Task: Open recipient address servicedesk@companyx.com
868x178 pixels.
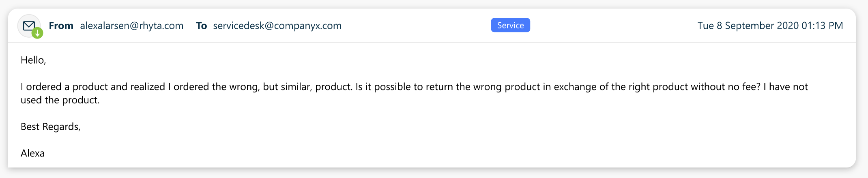Action: click(x=277, y=26)
